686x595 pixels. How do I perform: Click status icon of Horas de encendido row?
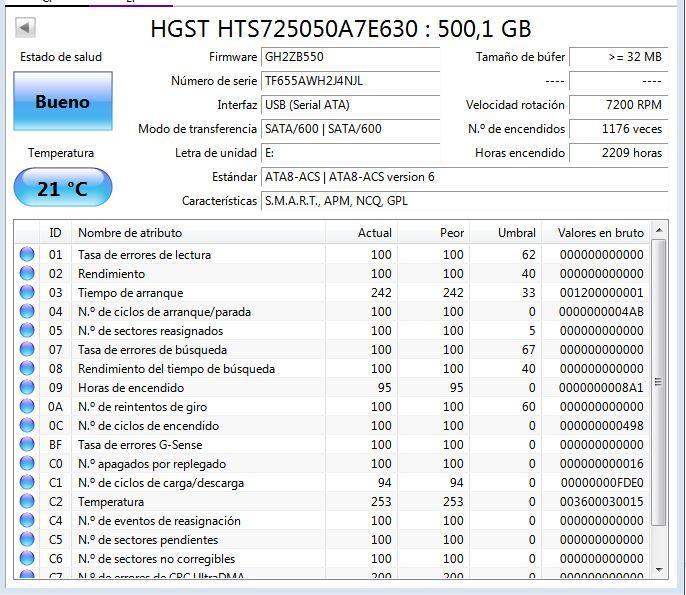click(x=27, y=388)
